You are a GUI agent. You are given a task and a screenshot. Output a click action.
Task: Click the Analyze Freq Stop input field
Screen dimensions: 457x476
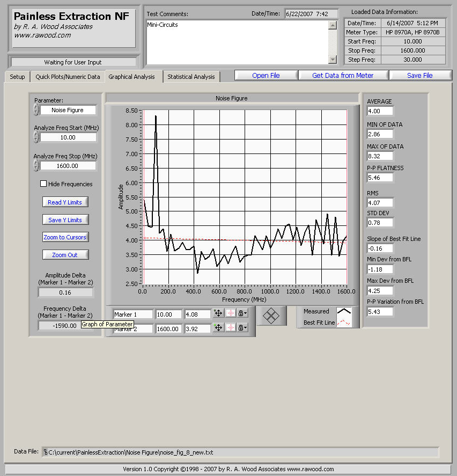coord(69,166)
